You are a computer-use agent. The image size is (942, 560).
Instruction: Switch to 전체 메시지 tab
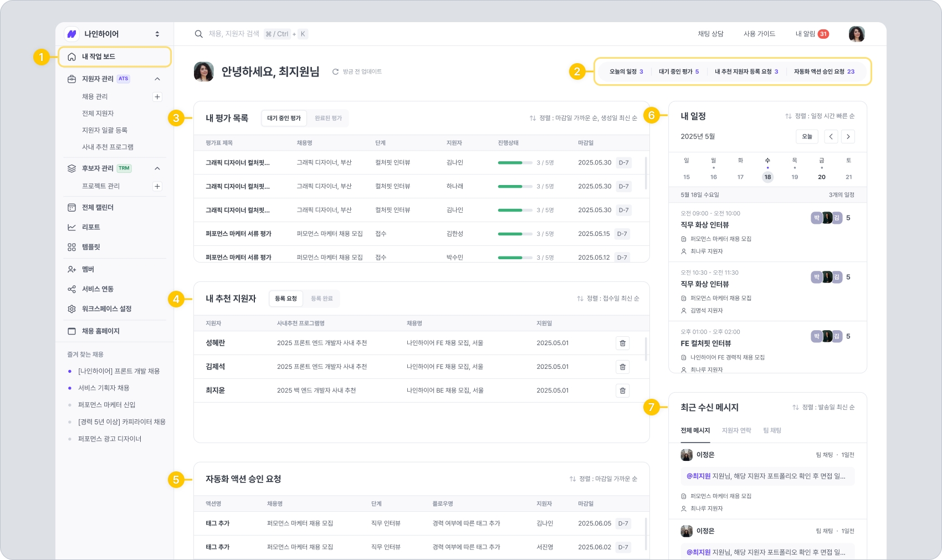click(695, 430)
